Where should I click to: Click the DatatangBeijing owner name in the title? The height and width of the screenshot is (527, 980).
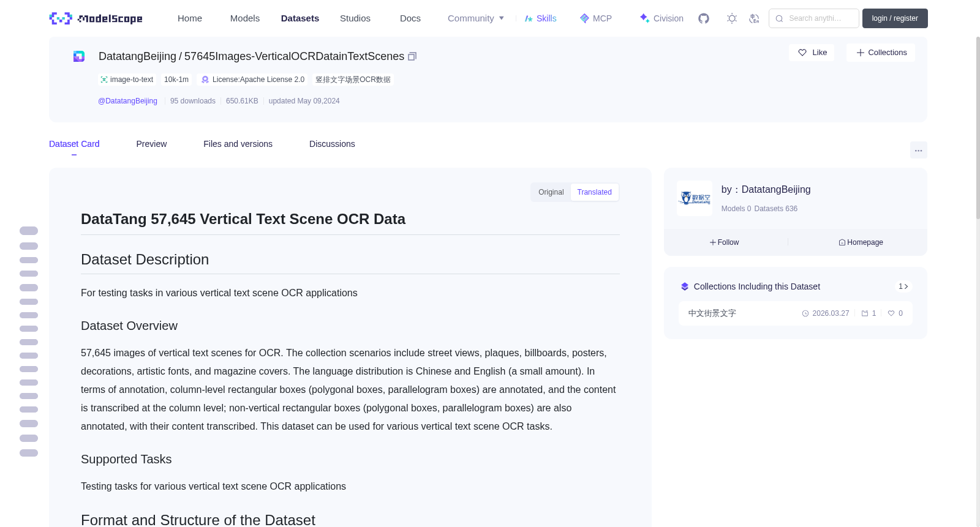click(137, 56)
